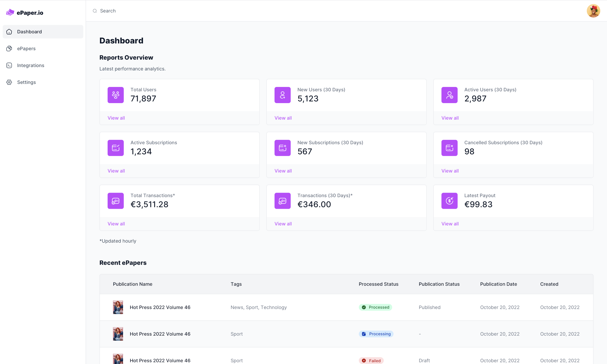
Task: Click the 'Draft' publication status cell
Action: 424,361
